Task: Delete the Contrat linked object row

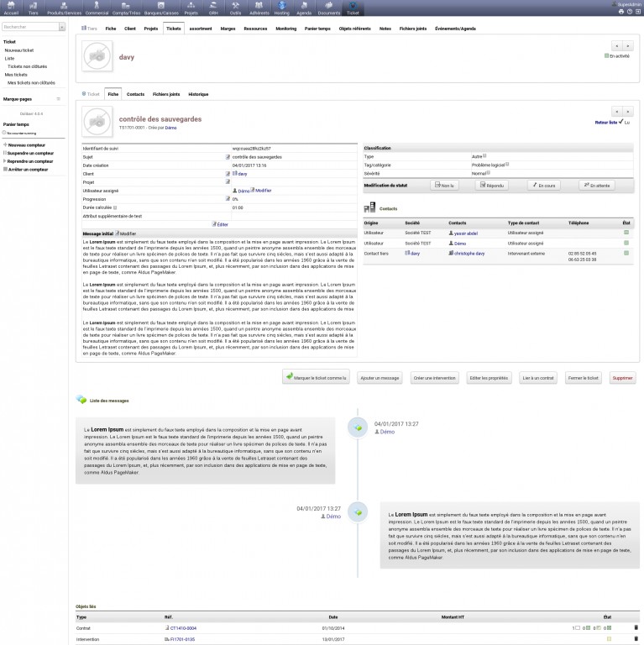Action: [x=636, y=627]
